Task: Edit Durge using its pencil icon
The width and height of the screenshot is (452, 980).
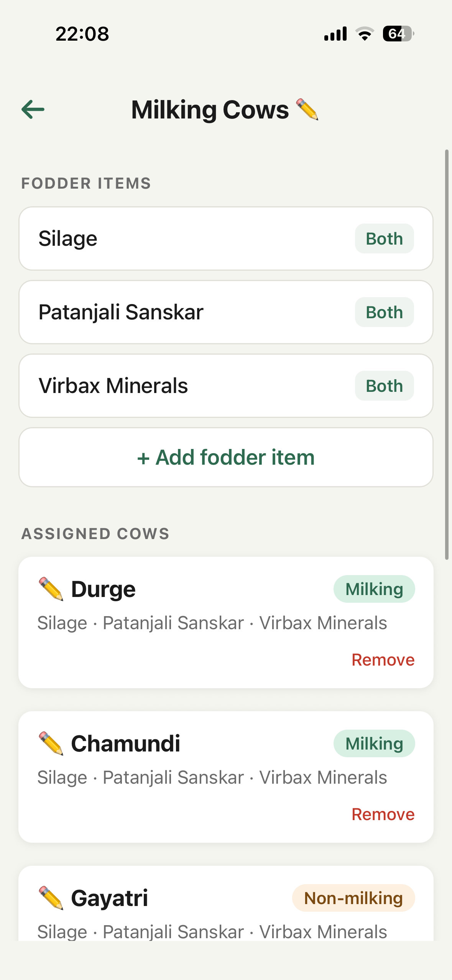Action: point(51,589)
